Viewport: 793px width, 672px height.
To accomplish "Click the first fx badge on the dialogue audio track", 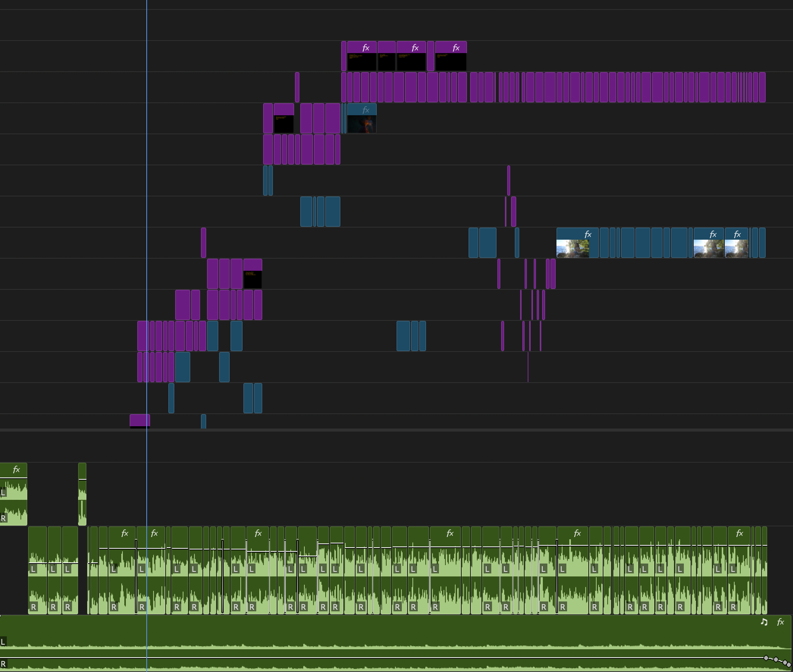I will tap(124, 533).
